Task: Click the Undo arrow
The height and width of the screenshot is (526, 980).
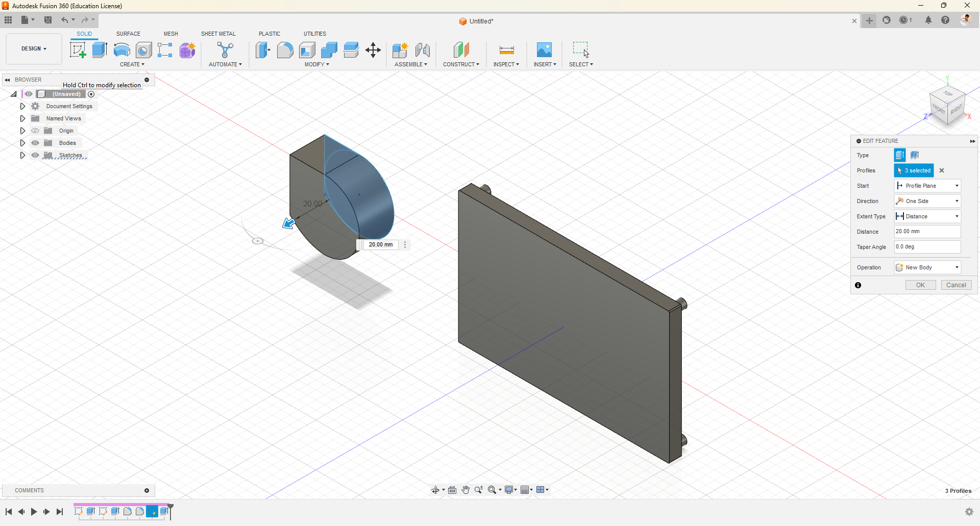Action: [x=65, y=20]
